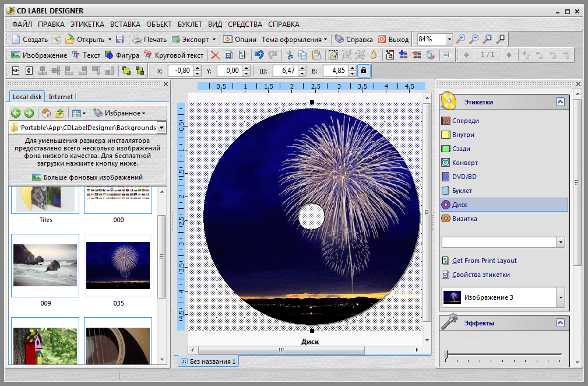Click the padlock lock object icon
The height and width of the screenshot is (386, 588).
click(x=374, y=55)
